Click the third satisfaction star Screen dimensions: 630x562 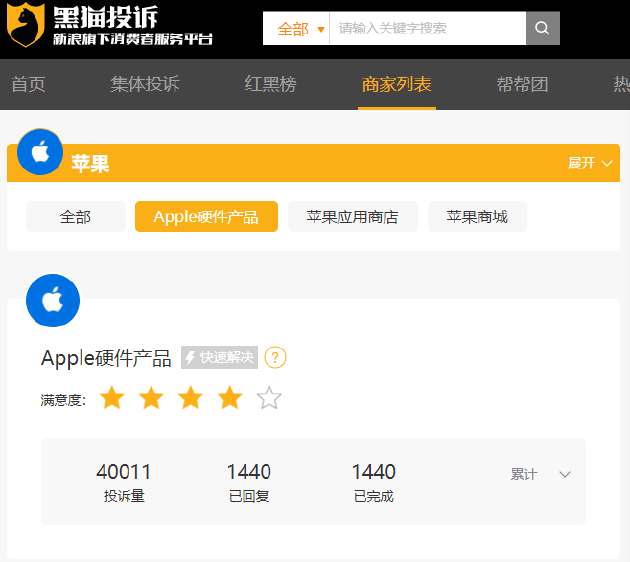click(190, 398)
